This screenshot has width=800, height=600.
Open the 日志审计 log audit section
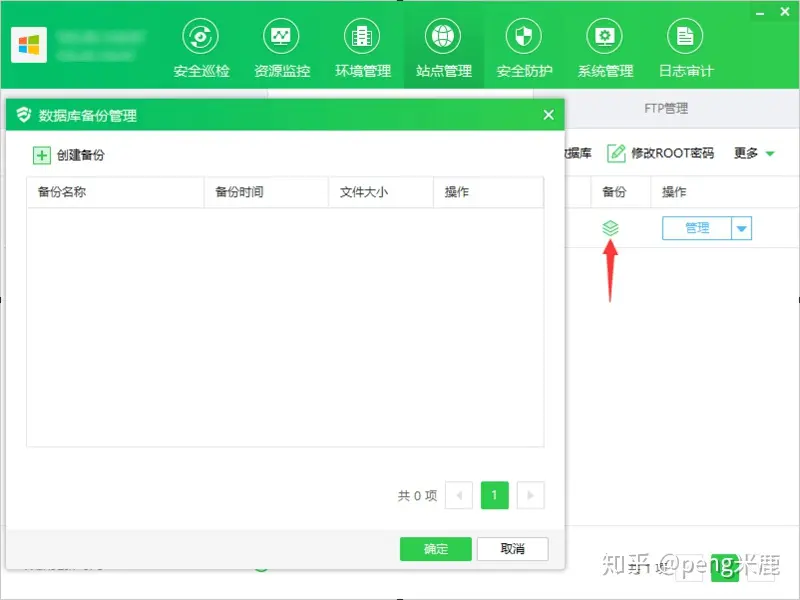(685, 48)
